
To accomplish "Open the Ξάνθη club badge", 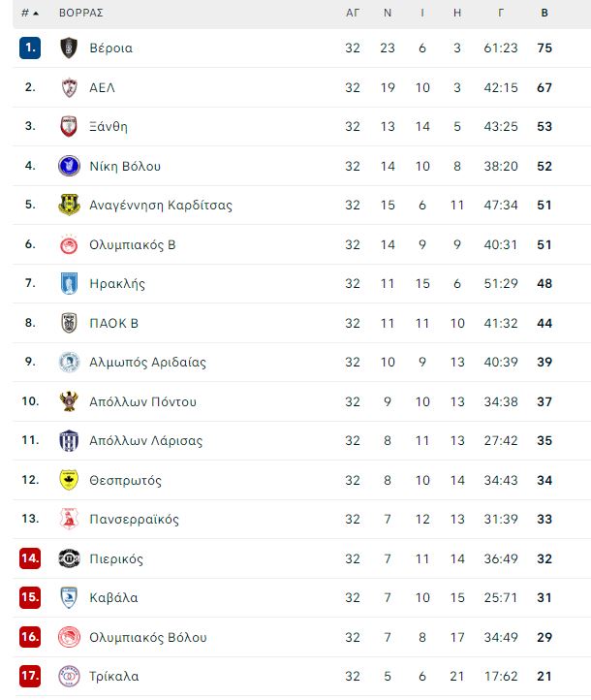I will [x=69, y=126].
